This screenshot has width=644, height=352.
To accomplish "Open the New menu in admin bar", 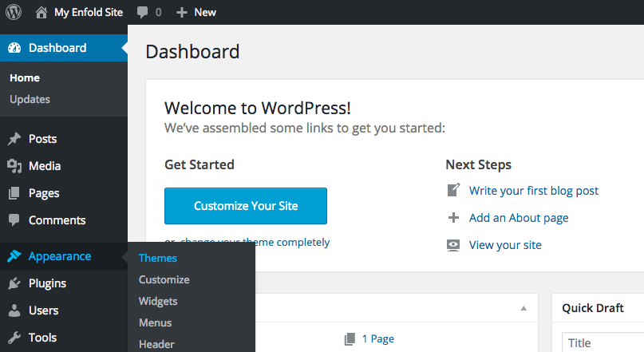I will pyautogui.click(x=205, y=12).
